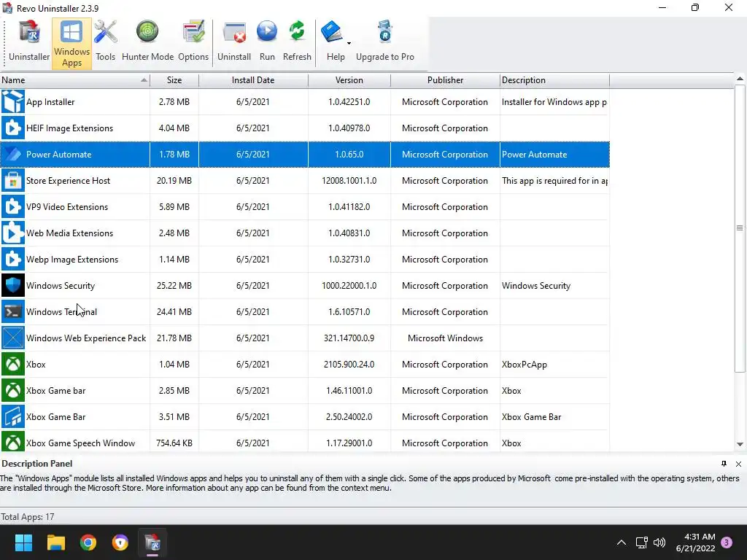Expand the Help dropdown arrow

(349, 43)
